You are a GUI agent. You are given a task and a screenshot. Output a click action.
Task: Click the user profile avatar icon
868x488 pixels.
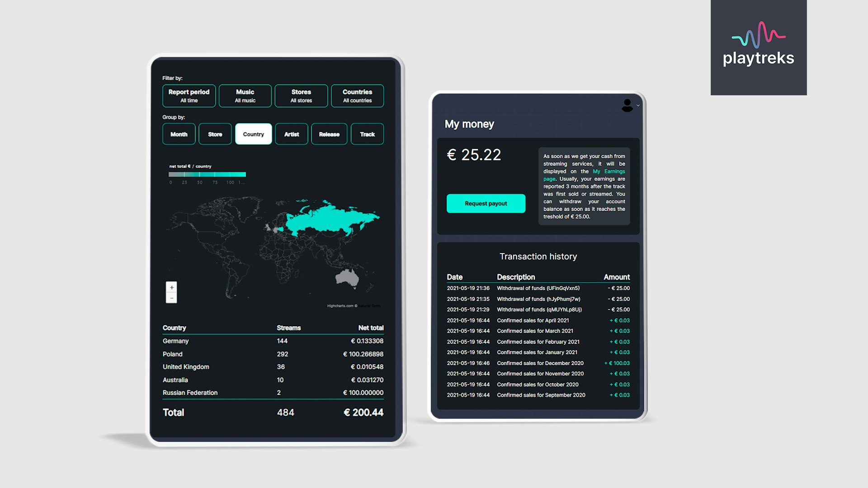point(627,105)
